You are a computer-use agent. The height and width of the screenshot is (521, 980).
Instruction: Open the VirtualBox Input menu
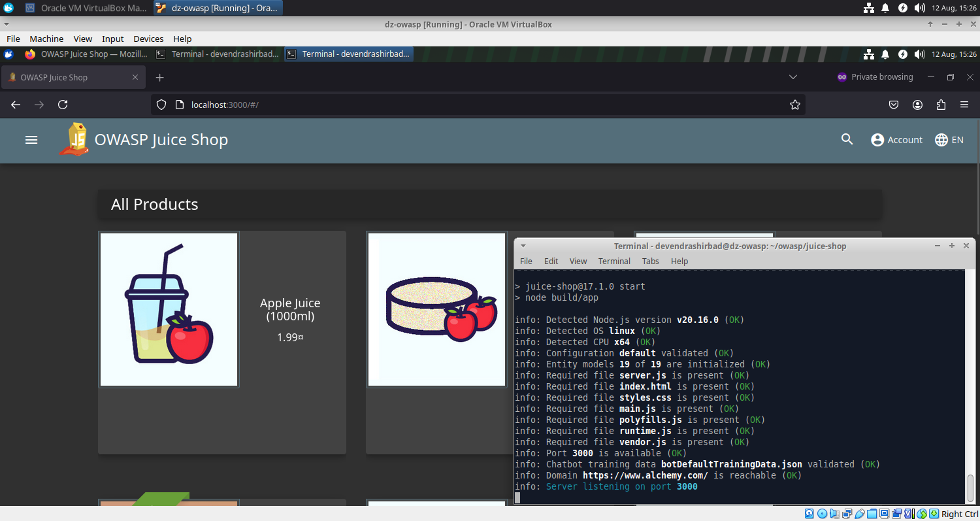(113, 39)
